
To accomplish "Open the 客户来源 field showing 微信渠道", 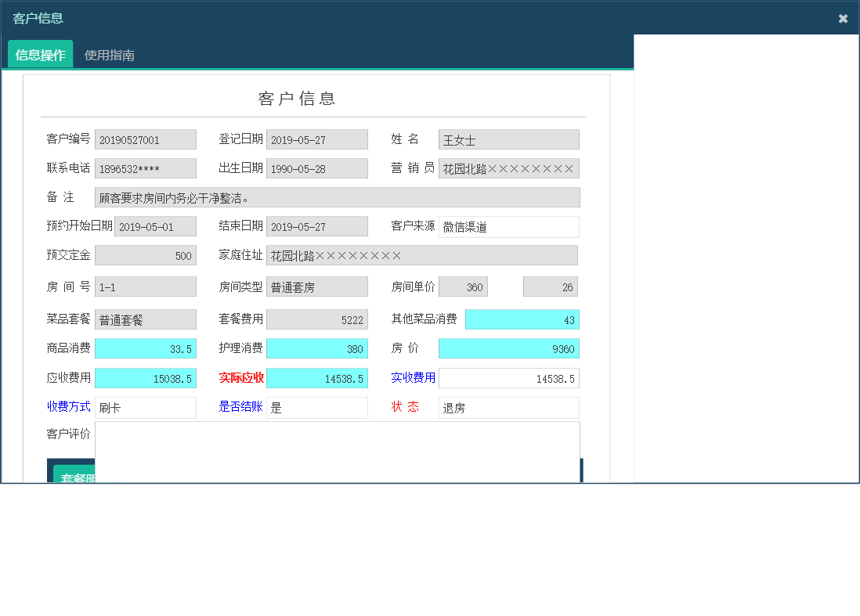I will coord(508,226).
